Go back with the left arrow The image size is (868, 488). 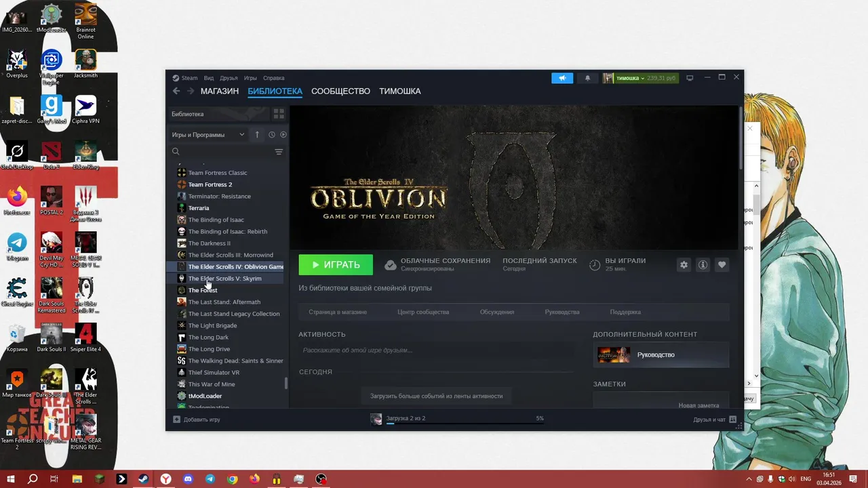click(176, 91)
